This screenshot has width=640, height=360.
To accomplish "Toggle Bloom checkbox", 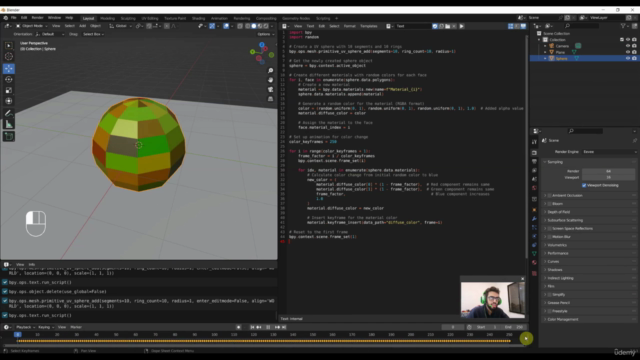I will (550, 204).
